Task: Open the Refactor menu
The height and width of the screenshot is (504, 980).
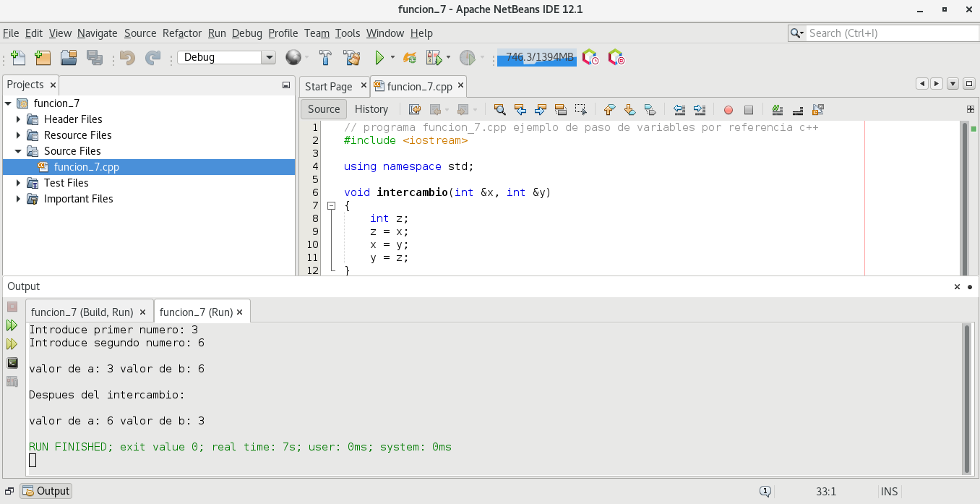Action: coord(182,33)
